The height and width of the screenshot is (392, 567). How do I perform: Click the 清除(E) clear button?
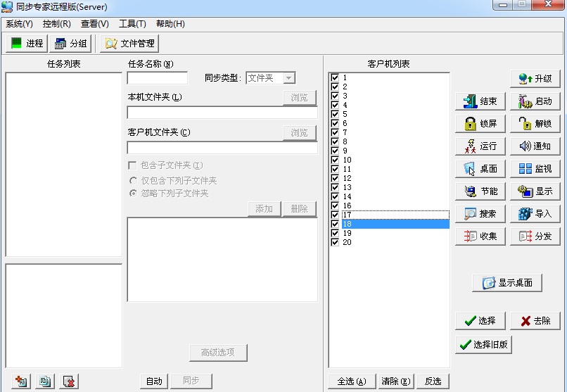(396, 381)
